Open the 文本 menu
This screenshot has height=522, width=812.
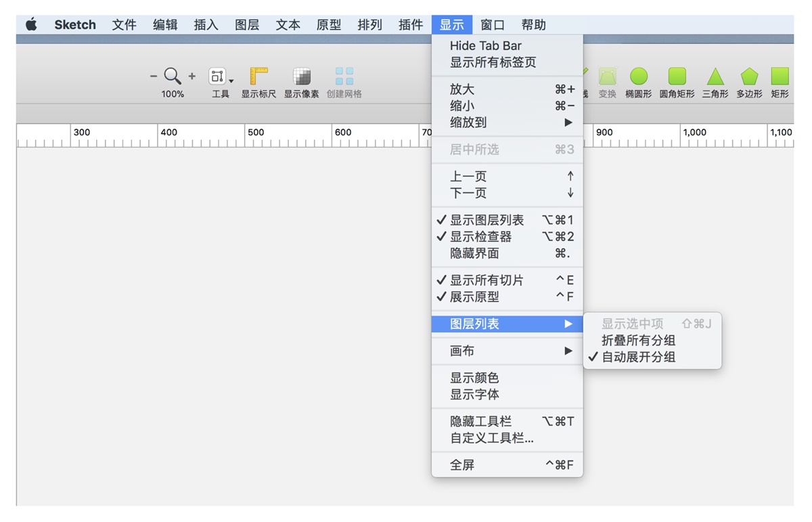288,25
